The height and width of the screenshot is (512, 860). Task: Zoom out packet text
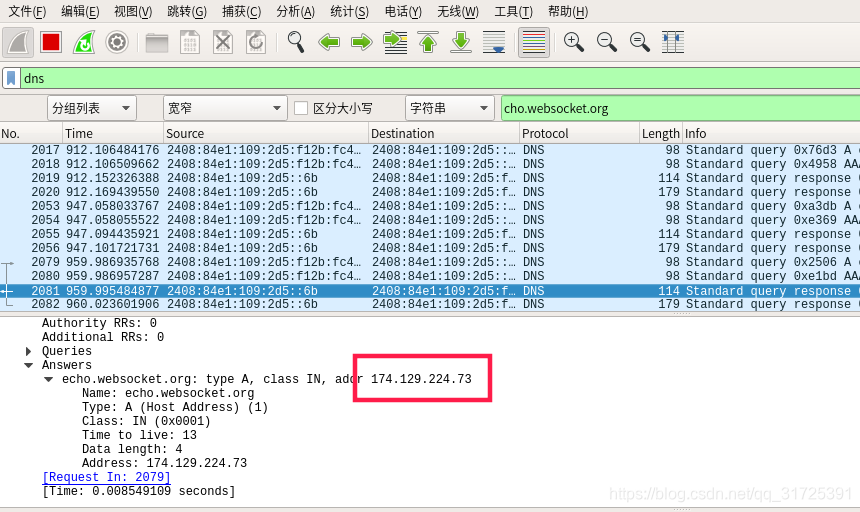607,42
